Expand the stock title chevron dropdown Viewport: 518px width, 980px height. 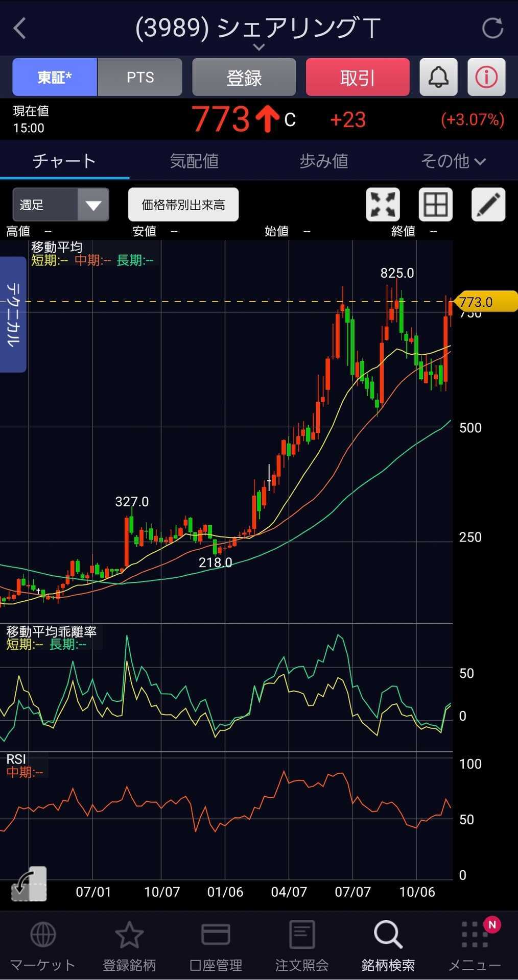[259, 47]
